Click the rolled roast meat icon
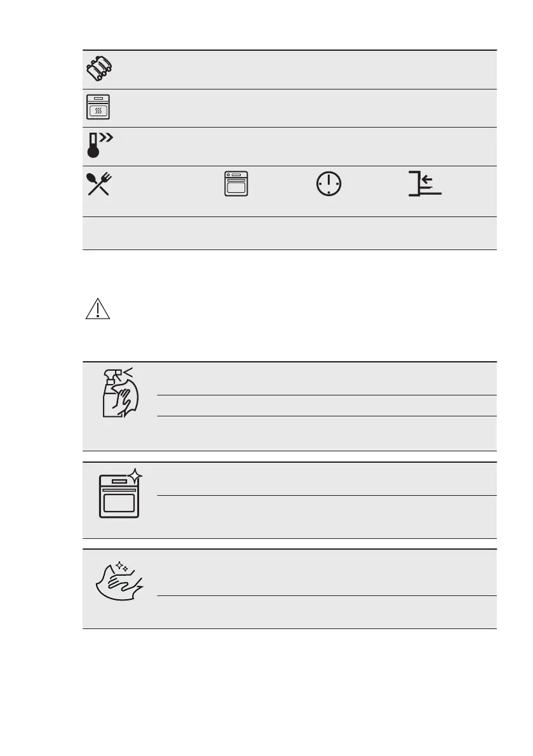Screen dimensions: 533x756 pos(99,69)
